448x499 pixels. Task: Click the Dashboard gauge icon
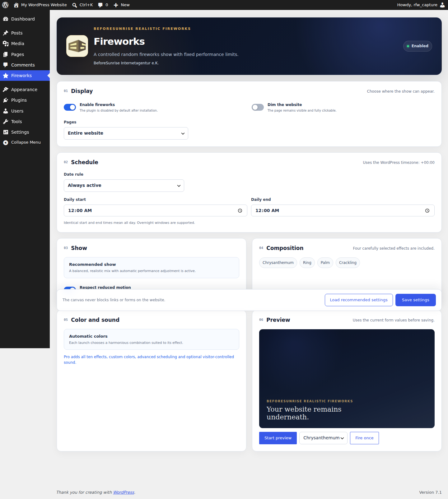click(x=6, y=19)
